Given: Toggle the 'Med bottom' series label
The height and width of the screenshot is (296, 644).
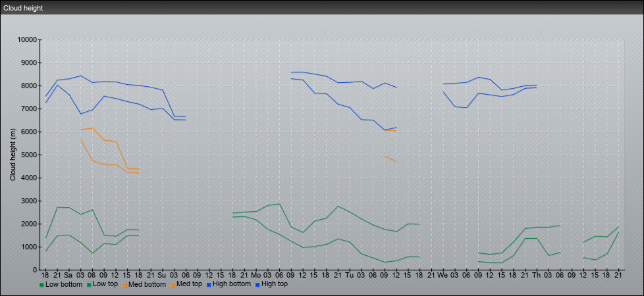Looking at the screenshot, I should pos(148,284).
